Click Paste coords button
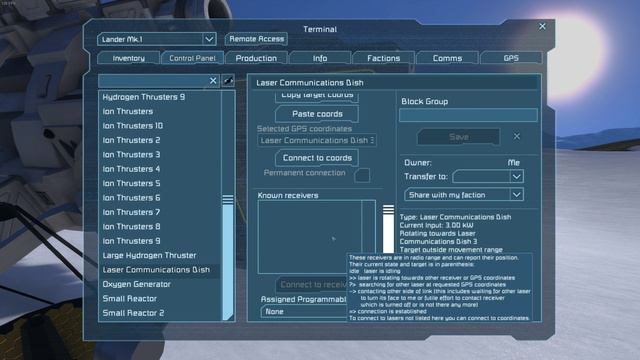Image resolution: width=640 pixels, height=360 pixels. [x=317, y=114]
